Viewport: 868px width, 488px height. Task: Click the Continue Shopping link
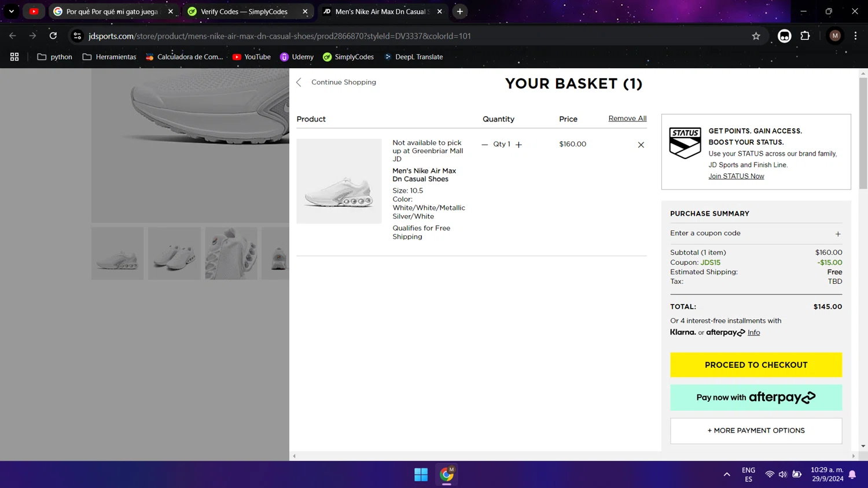tap(344, 82)
